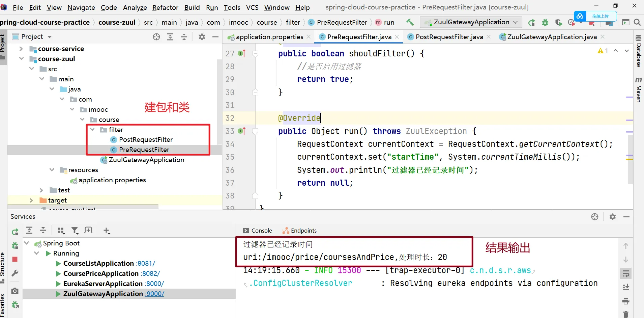Click Add Service plus icon

(107, 231)
